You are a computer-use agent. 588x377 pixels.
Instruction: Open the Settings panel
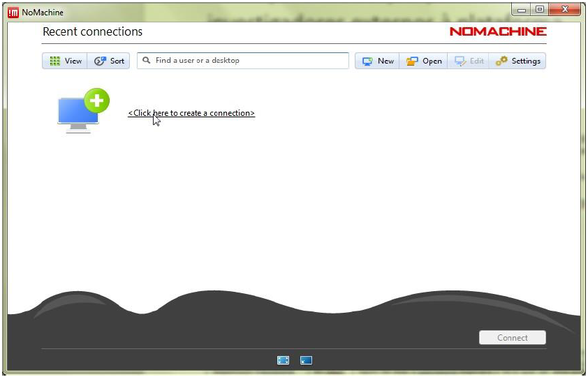pyautogui.click(x=517, y=61)
